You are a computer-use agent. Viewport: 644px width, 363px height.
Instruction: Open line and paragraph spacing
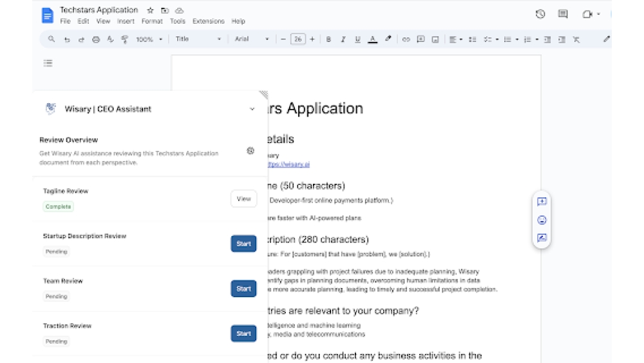pyautogui.click(x=472, y=39)
